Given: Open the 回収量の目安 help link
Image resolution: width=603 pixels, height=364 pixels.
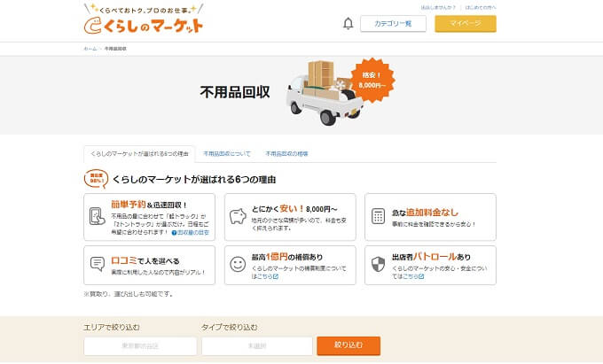Looking at the screenshot, I should [191, 233].
